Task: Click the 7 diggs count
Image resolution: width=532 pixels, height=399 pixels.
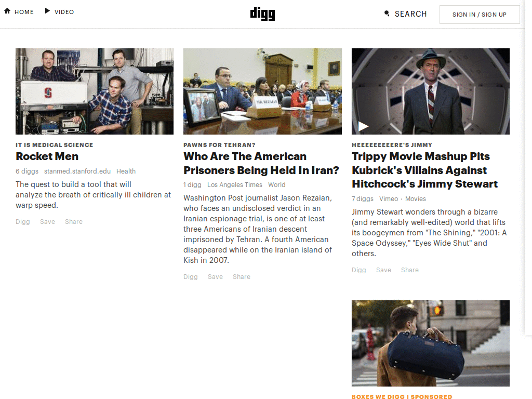Action: click(362, 199)
